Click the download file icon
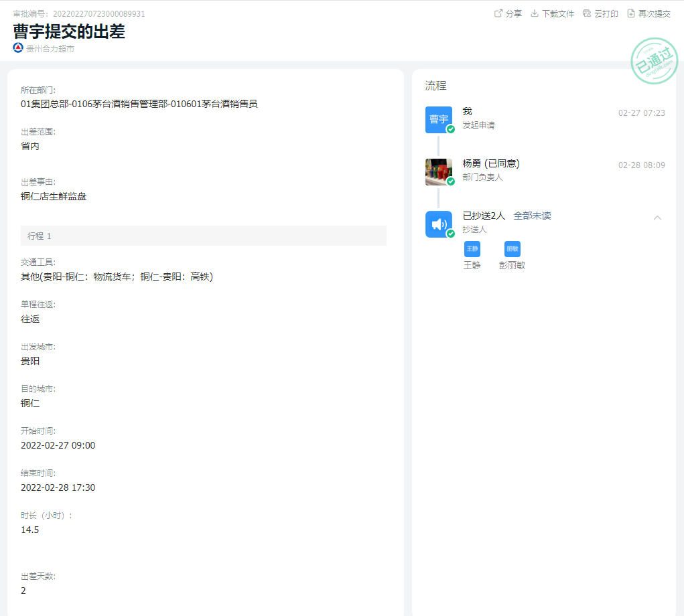Viewport: 684px width, 616px height. tap(535, 13)
